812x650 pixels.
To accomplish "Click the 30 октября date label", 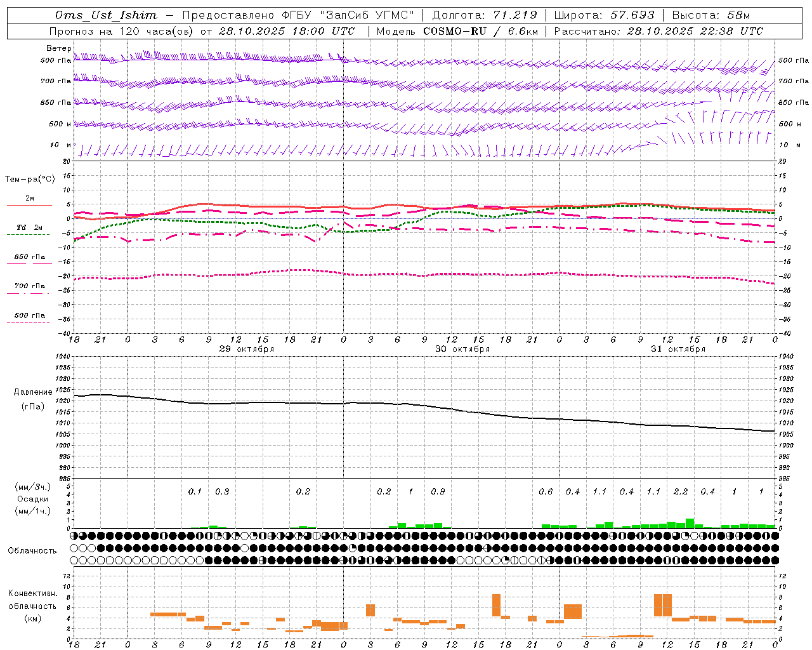I will pos(462,348).
